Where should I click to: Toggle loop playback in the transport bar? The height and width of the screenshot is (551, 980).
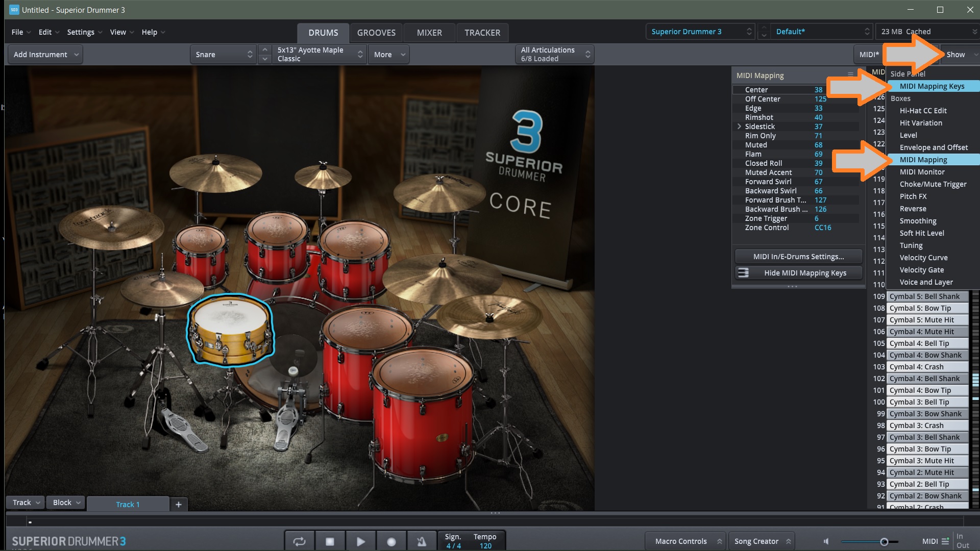point(299,541)
